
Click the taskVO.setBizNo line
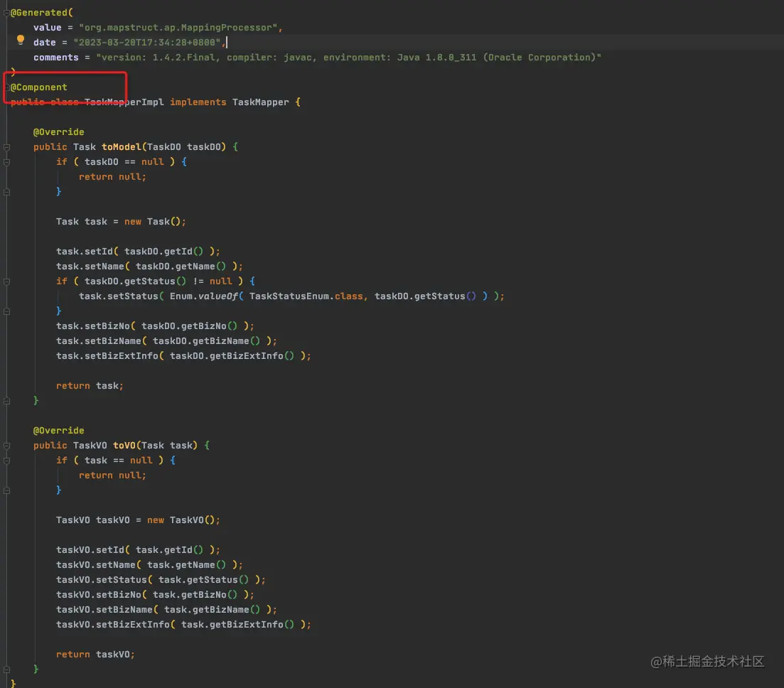[x=155, y=595]
